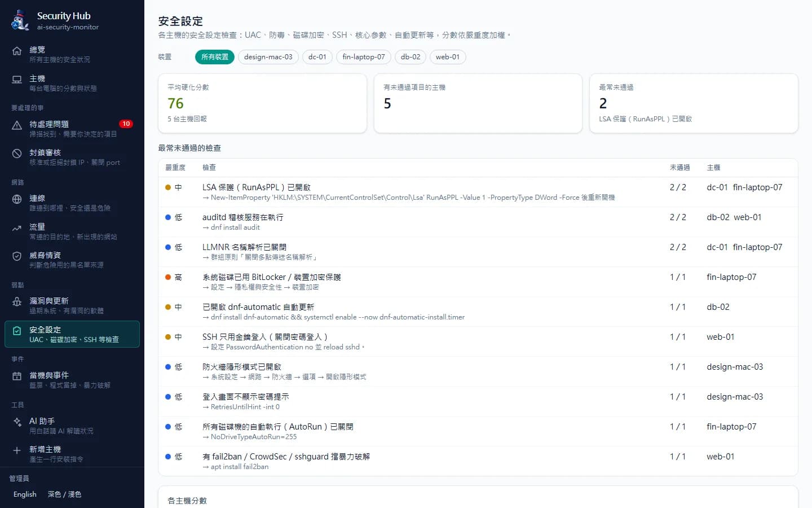Open 流量 traffic page
The height and width of the screenshot is (508, 812).
click(72, 231)
